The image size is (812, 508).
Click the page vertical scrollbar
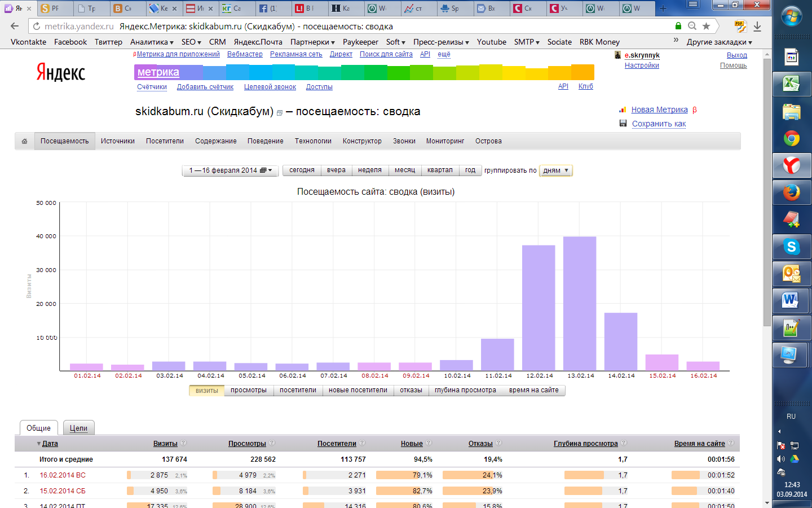pyautogui.click(x=767, y=191)
